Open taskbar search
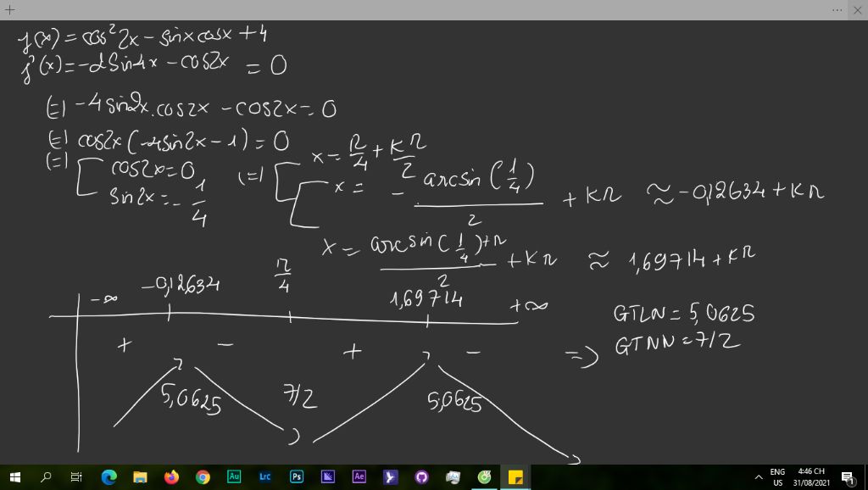Image resolution: width=868 pixels, height=490 pixels. (x=47, y=476)
